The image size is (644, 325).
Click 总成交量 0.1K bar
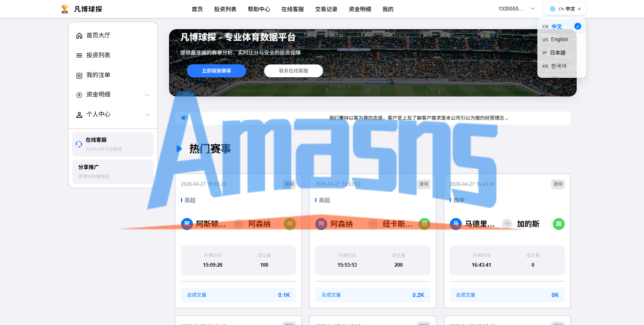[238, 295]
